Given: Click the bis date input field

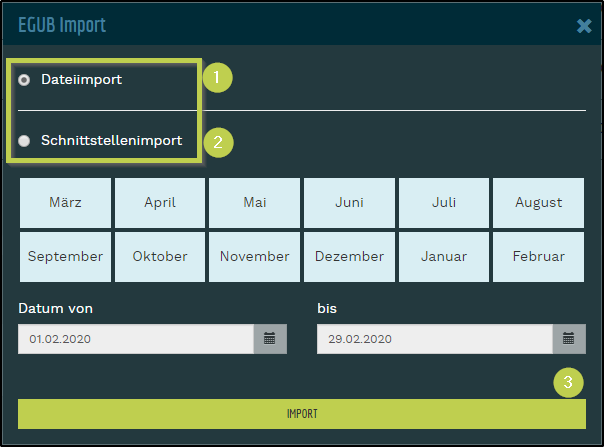Looking at the screenshot, I should coord(434,339).
